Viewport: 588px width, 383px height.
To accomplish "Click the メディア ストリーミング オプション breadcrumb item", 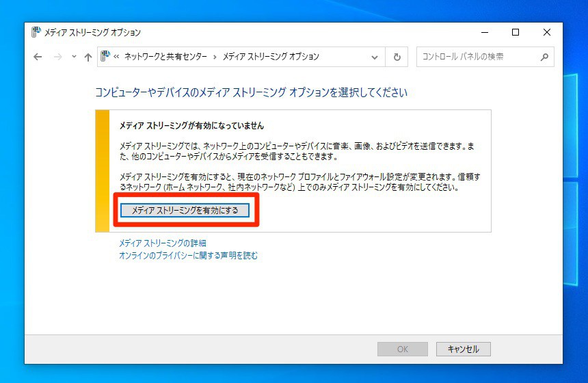I will click(271, 57).
